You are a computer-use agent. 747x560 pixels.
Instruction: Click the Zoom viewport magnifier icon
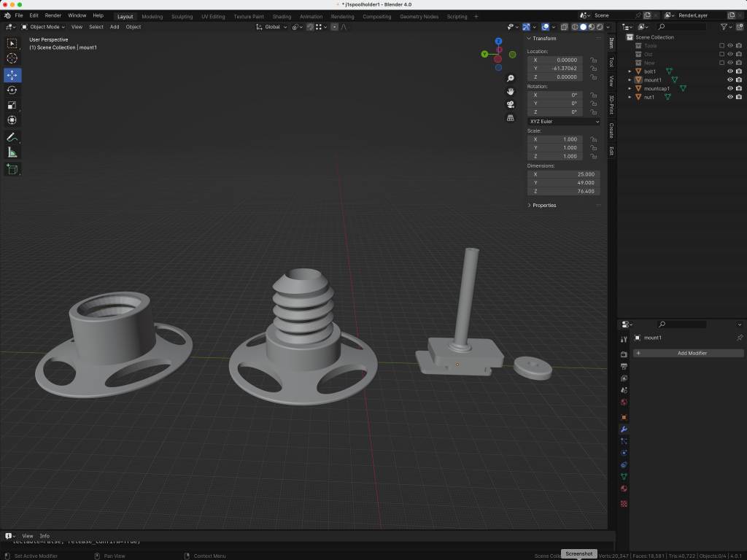511,79
